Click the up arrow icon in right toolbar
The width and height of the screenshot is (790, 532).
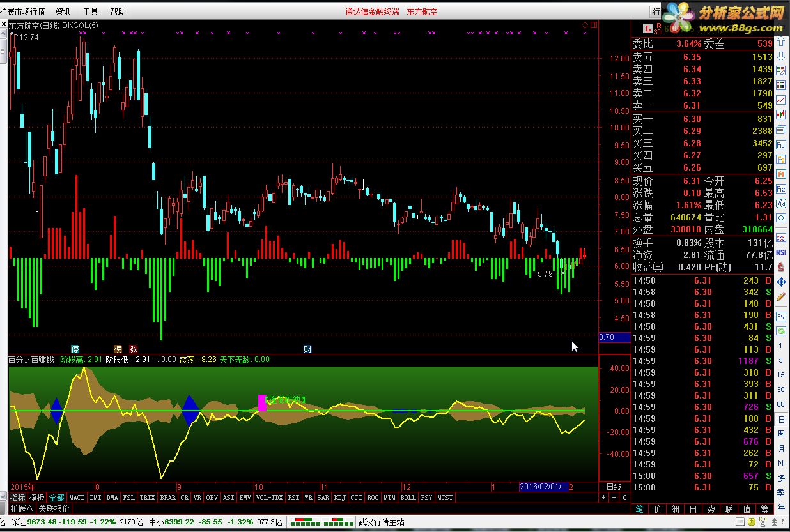(781, 42)
